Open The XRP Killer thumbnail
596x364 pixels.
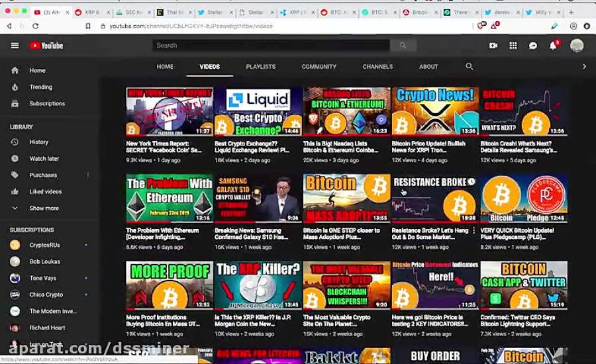click(x=258, y=285)
